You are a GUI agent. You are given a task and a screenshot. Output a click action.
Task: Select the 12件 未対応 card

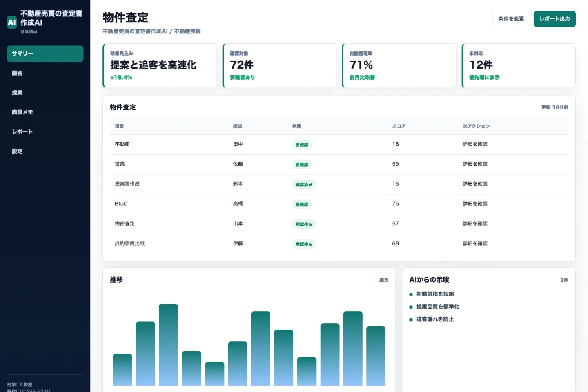point(519,65)
